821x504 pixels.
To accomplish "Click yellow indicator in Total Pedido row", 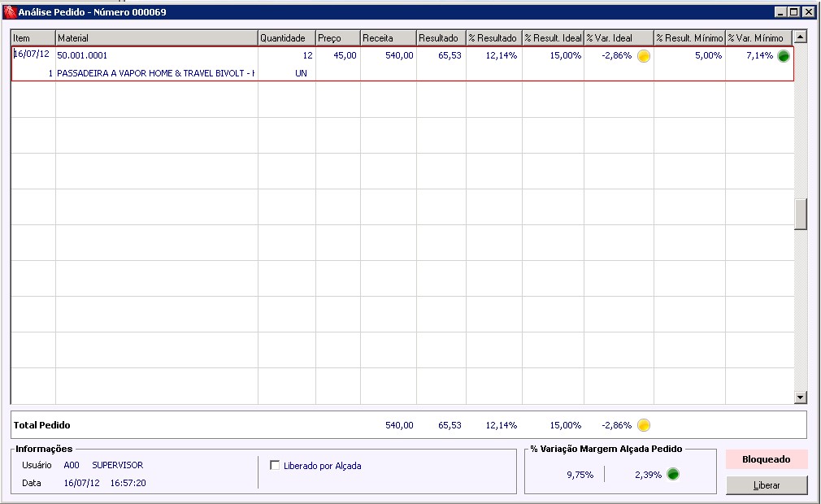I will click(x=644, y=425).
